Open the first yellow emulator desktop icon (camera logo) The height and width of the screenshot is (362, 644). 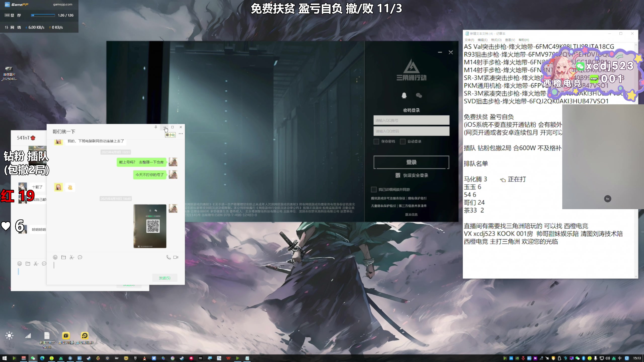pos(66,338)
